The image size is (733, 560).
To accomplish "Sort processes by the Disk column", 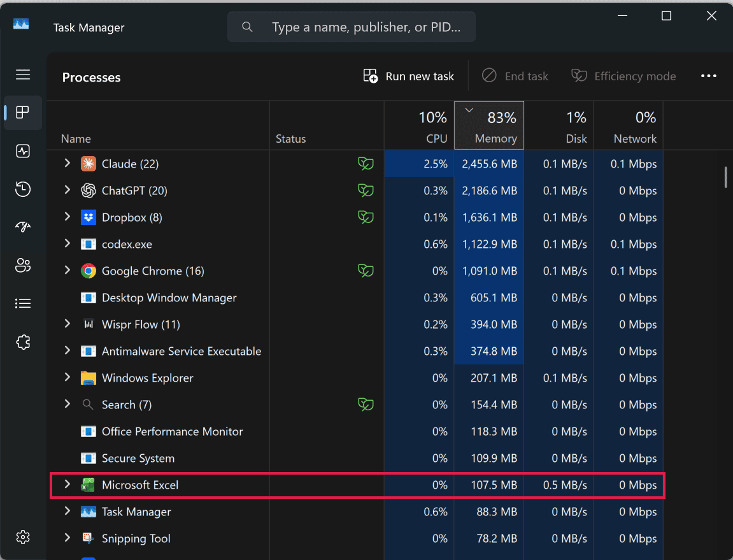I will [x=559, y=126].
